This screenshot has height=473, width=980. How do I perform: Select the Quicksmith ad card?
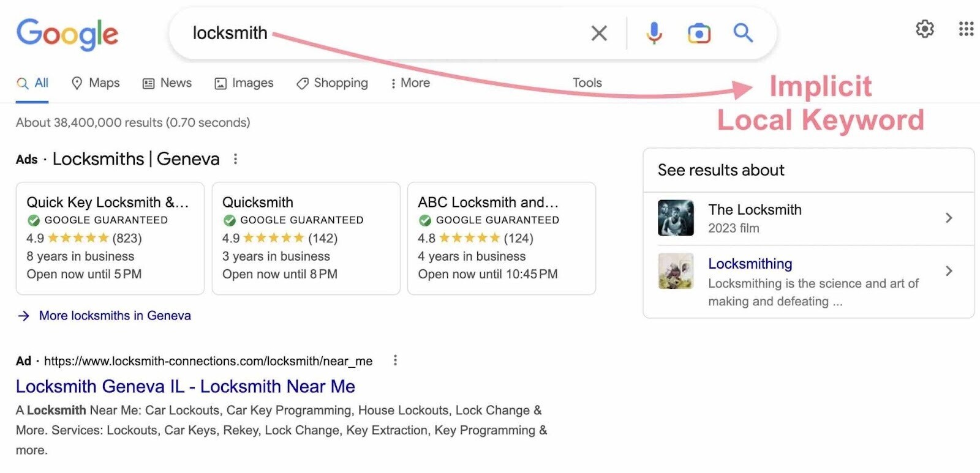[306, 238]
